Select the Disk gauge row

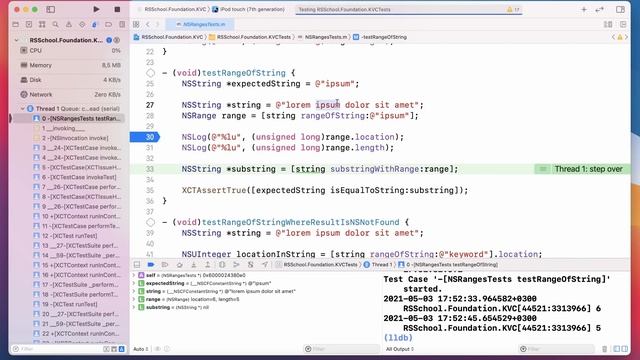coord(70,80)
